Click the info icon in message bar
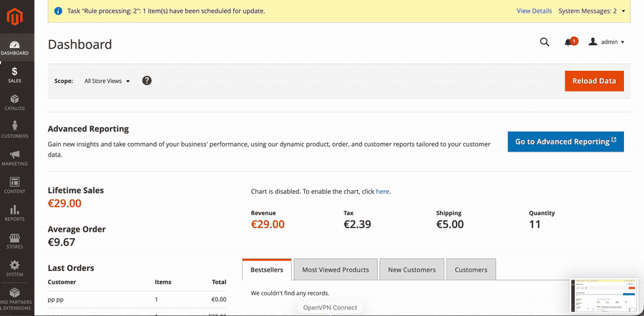644x316 pixels. pos(59,11)
